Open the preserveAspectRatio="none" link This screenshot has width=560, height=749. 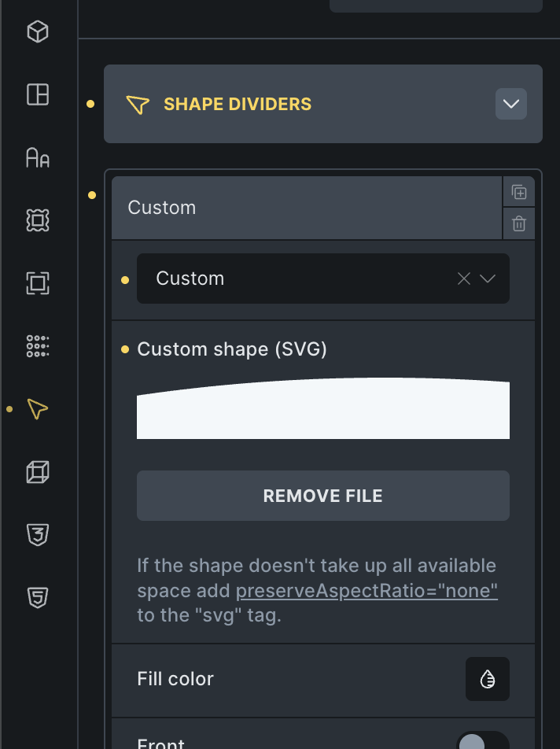coord(367,590)
